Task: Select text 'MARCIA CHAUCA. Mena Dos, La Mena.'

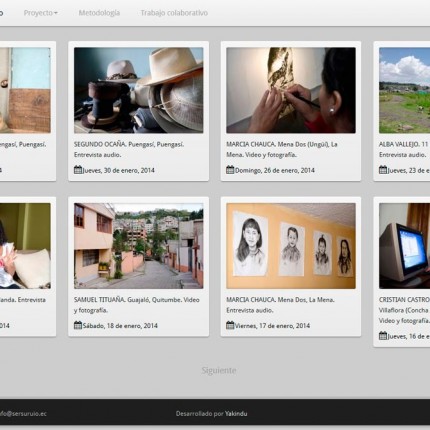Action: 281,300
